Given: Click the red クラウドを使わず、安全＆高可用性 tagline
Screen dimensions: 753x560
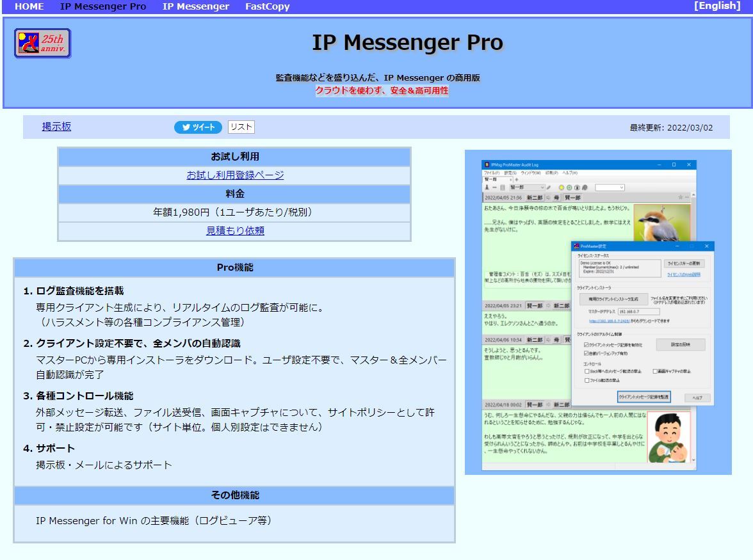Looking at the screenshot, I should pos(382,90).
